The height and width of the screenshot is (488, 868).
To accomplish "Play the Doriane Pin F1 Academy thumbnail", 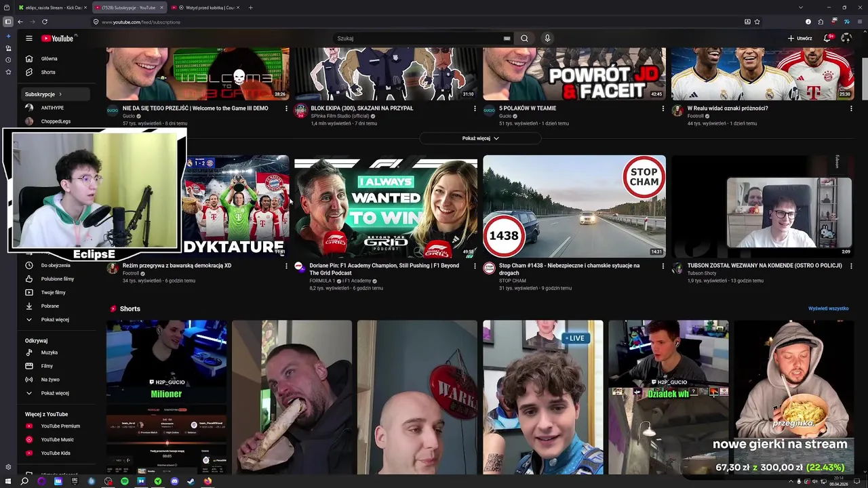I will (386, 207).
